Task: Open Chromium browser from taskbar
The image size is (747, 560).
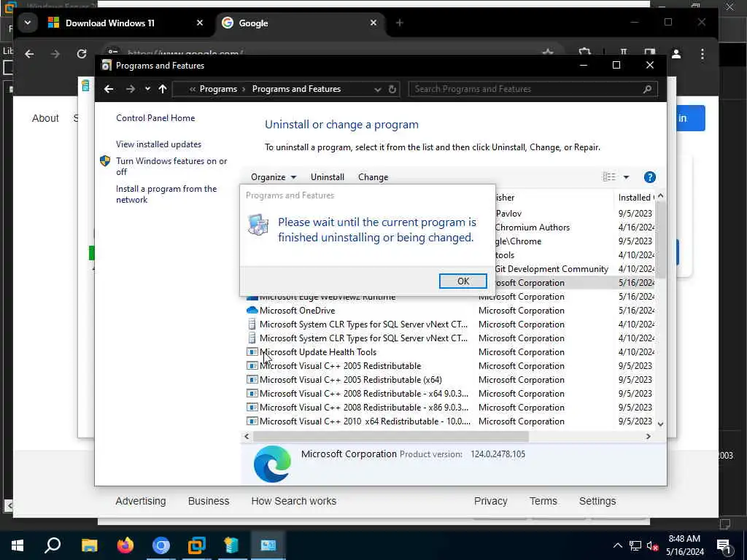Action: click(161, 545)
